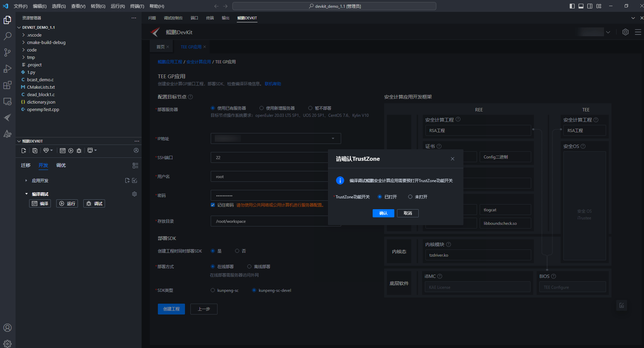The width and height of the screenshot is (644, 348).
Task: Toggle 记住密码 checkbox
Action: click(213, 205)
